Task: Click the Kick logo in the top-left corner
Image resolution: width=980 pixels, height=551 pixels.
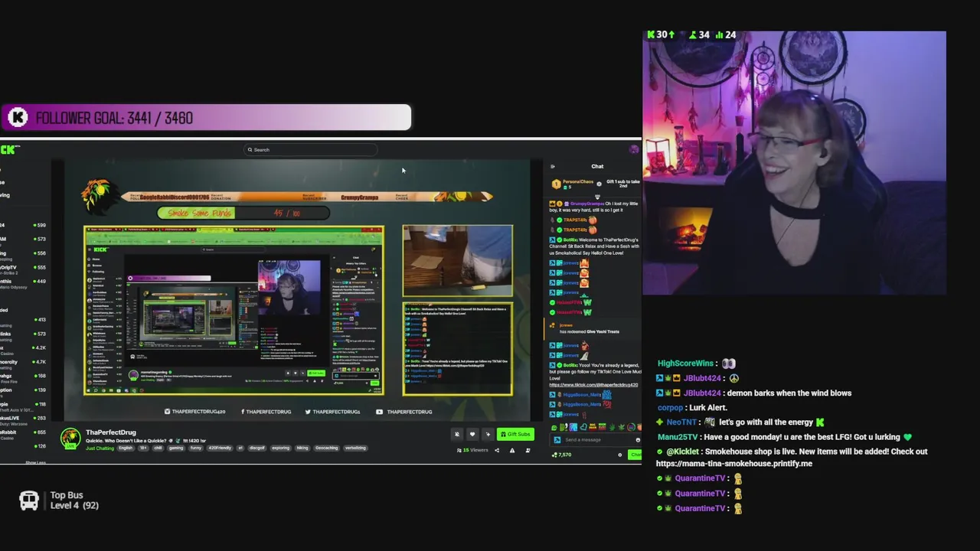Action: 10,149
